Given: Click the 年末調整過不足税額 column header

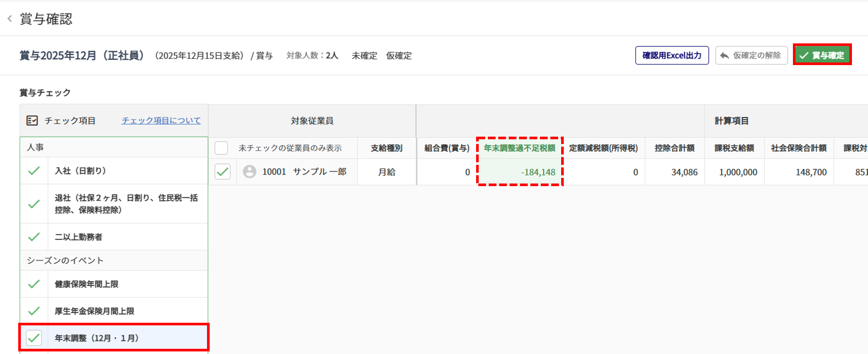Looking at the screenshot, I should 519,148.
